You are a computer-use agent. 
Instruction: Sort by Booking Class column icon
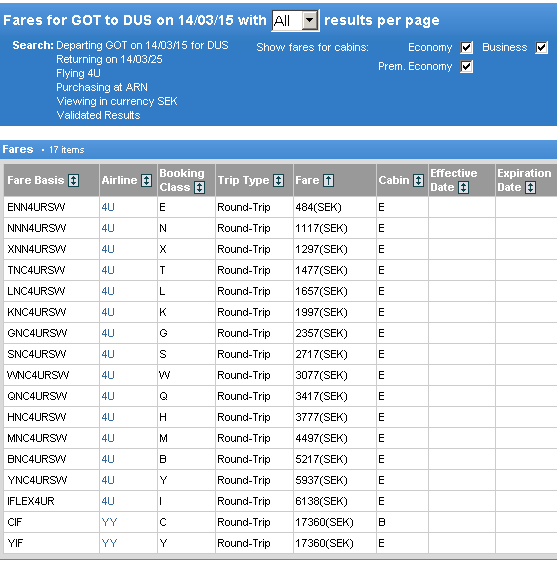[199, 187]
